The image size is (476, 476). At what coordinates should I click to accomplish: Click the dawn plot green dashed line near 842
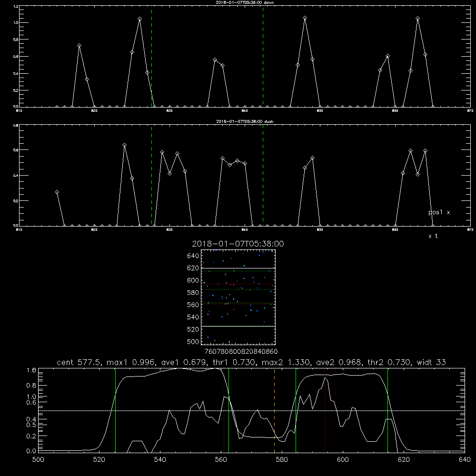263,56
